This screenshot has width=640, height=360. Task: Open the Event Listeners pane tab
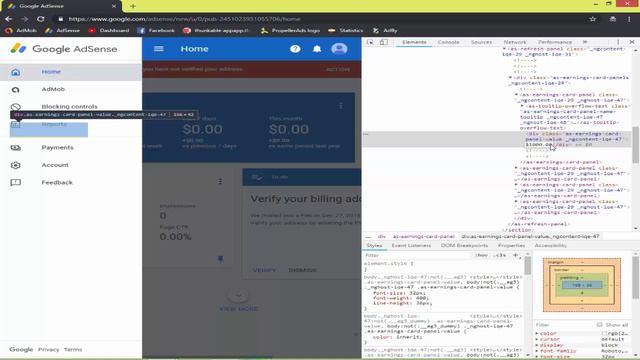(411, 246)
